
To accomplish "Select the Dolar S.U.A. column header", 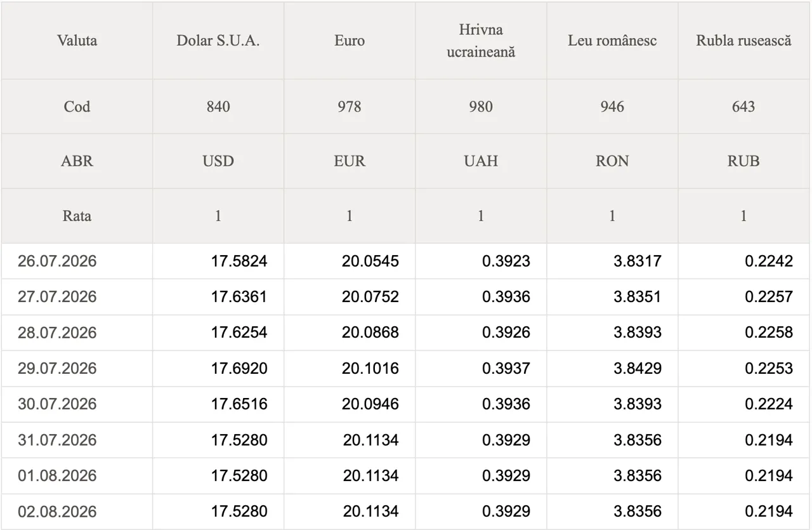I will point(218,41).
